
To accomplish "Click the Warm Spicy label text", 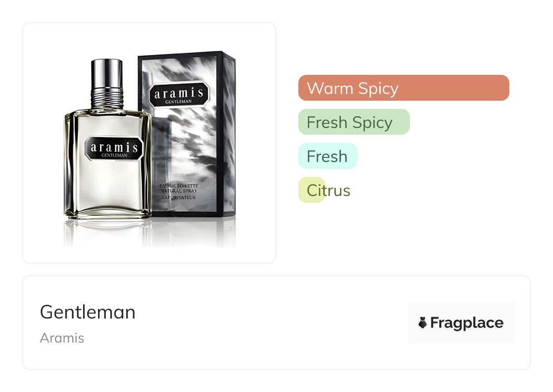I will [353, 88].
